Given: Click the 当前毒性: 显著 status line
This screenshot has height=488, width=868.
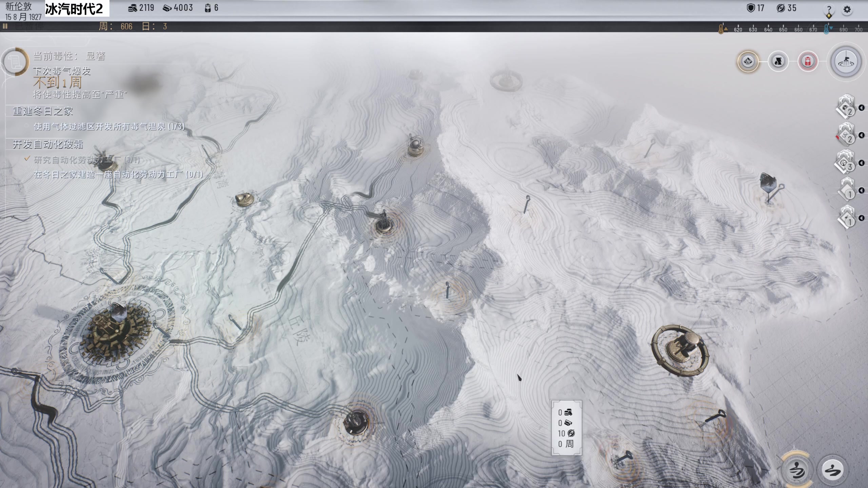Looking at the screenshot, I should (69, 56).
